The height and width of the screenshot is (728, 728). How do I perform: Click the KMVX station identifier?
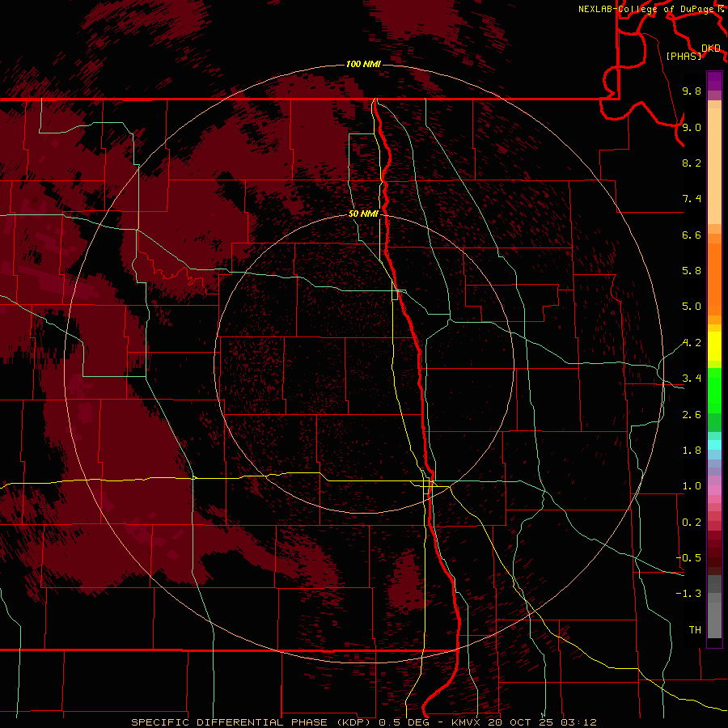click(466, 722)
